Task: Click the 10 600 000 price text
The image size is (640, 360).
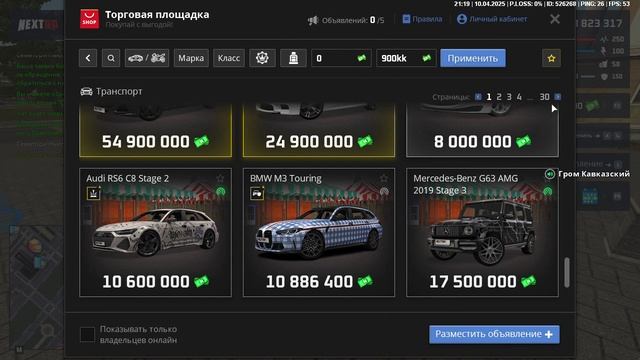Action: [146, 282]
